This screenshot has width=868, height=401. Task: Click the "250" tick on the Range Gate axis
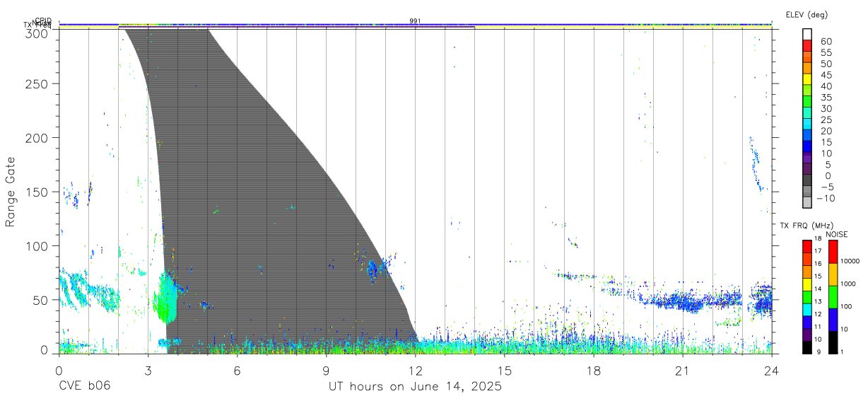37,83
